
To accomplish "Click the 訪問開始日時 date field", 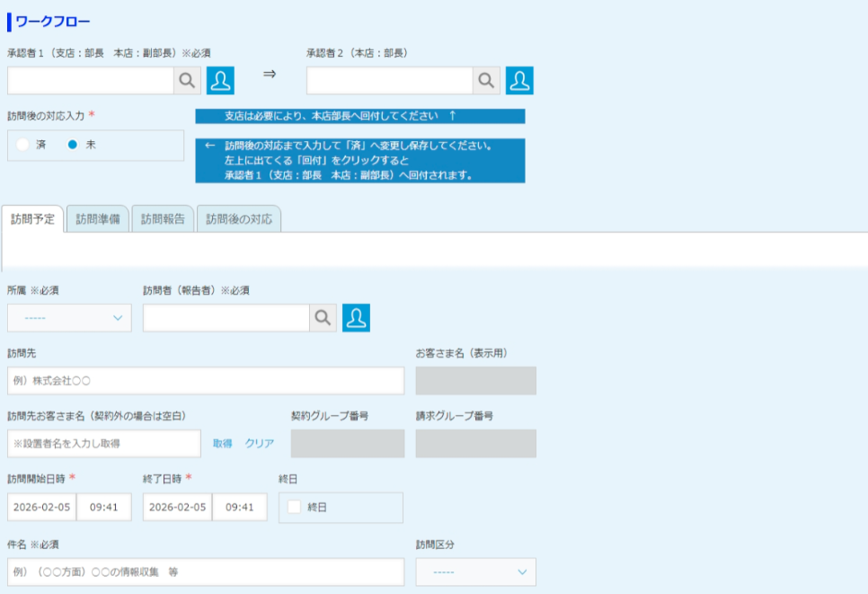I will coord(41,507).
